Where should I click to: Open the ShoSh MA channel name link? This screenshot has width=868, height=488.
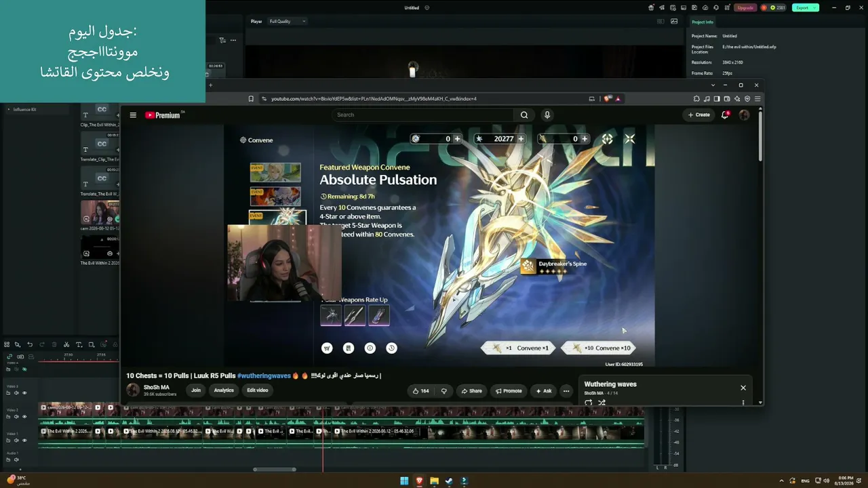(157, 388)
